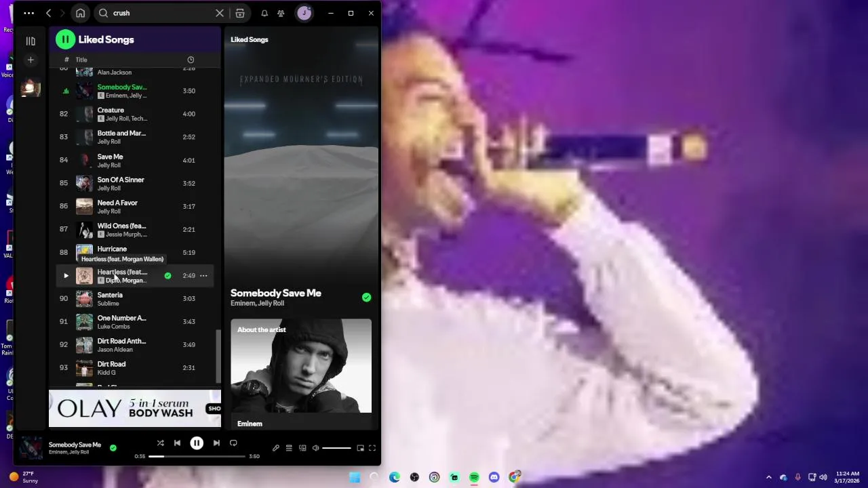Viewport: 868px width, 488px height.
Task: Go forward with the right arrow button
Action: (x=62, y=13)
